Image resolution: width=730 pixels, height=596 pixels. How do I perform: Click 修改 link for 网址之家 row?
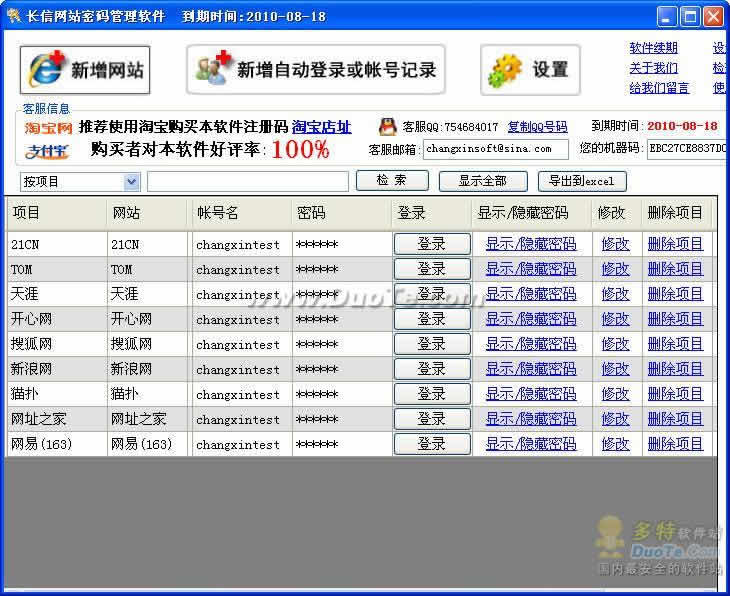coord(615,420)
